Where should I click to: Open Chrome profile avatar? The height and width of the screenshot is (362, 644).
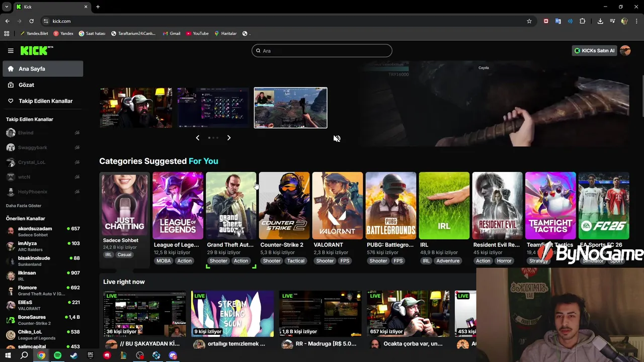pyautogui.click(x=624, y=21)
